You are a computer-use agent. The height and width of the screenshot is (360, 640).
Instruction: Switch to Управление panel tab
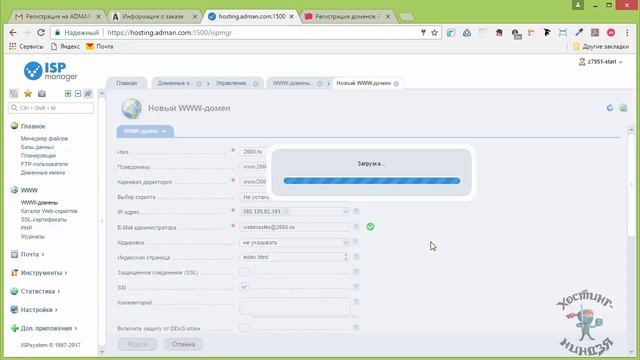click(x=232, y=83)
